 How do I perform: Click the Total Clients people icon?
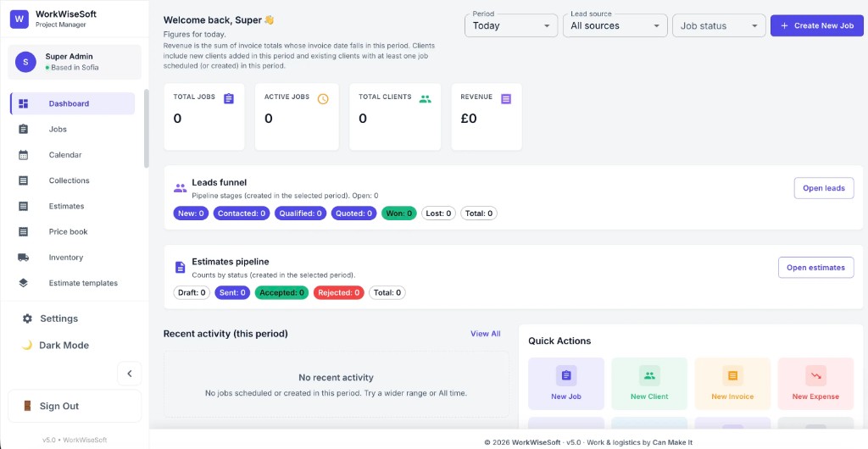coord(426,99)
